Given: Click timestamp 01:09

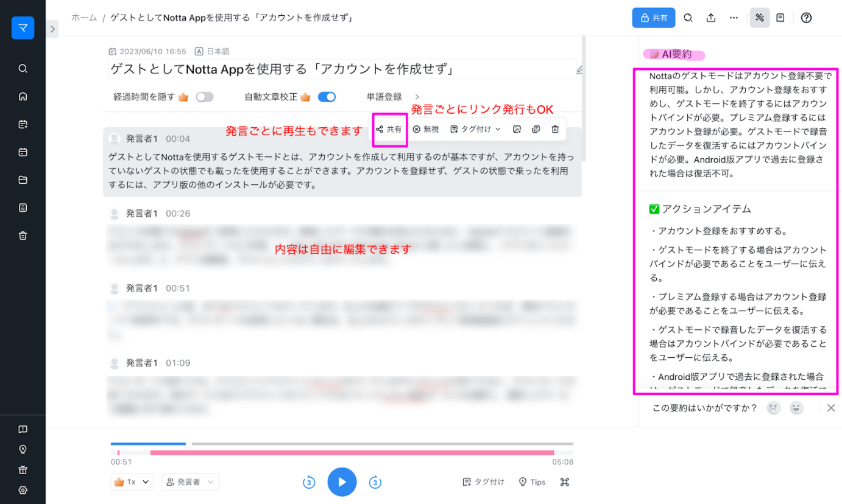Looking at the screenshot, I should (178, 363).
